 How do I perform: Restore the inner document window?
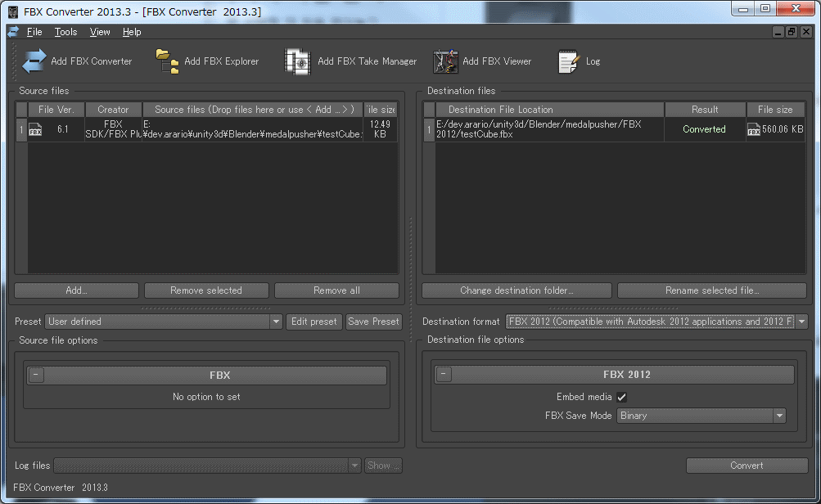tap(792, 32)
